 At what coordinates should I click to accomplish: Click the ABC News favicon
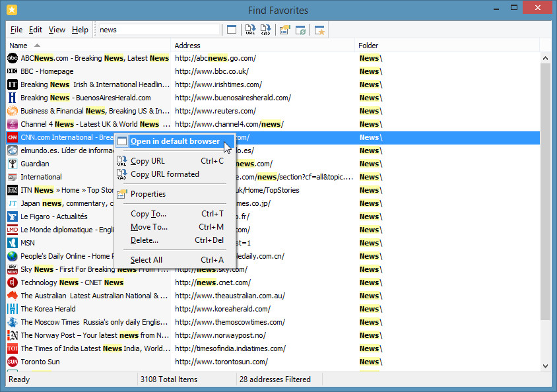click(x=13, y=58)
